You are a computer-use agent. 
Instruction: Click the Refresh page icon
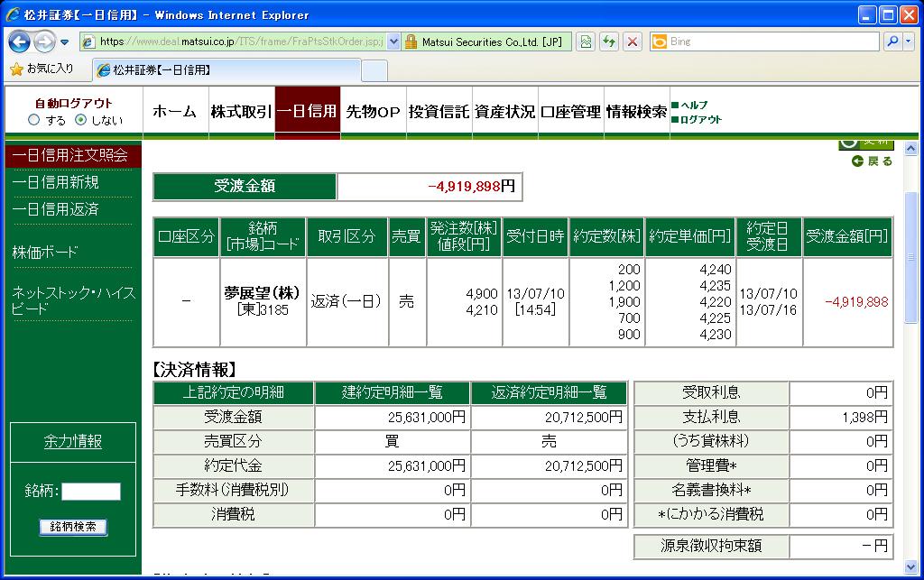point(609,41)
